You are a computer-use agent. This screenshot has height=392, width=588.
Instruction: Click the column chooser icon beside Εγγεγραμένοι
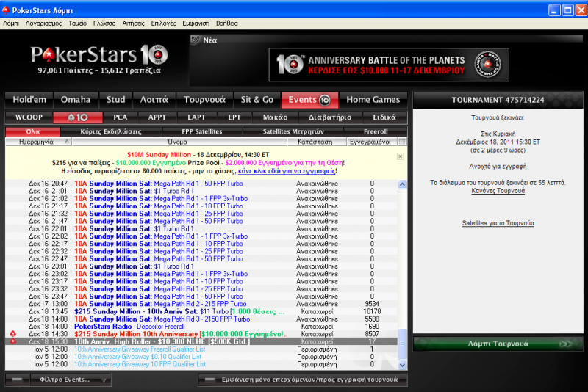pyautogui.click(x=402, y=142)
